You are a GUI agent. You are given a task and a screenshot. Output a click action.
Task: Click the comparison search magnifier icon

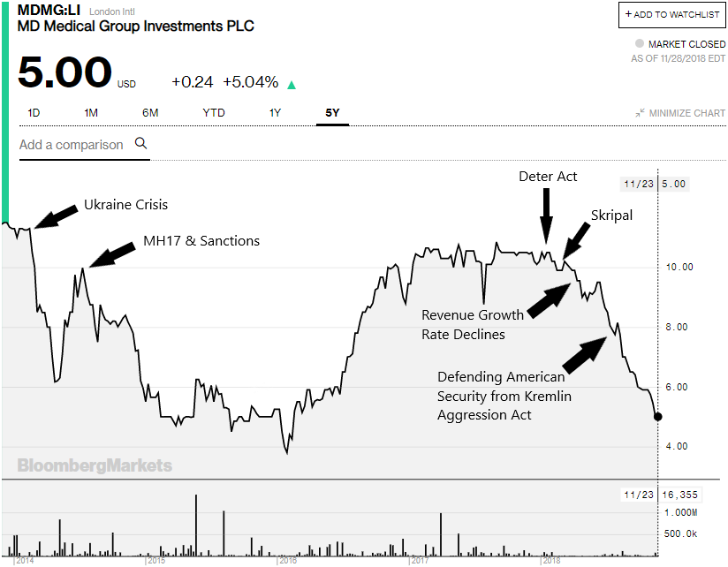pos(140,144)
